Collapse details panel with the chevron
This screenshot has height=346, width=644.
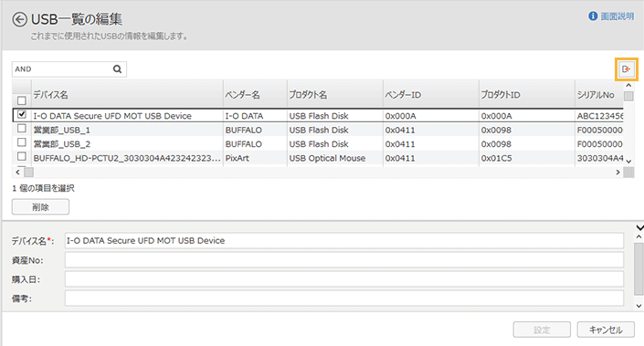[x=639, y=227]
